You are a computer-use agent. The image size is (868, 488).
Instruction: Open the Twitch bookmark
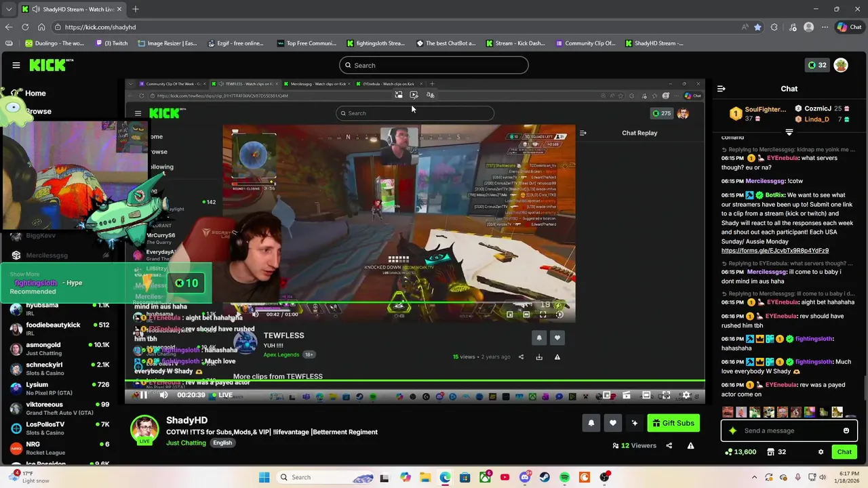(x=111, y=43)
